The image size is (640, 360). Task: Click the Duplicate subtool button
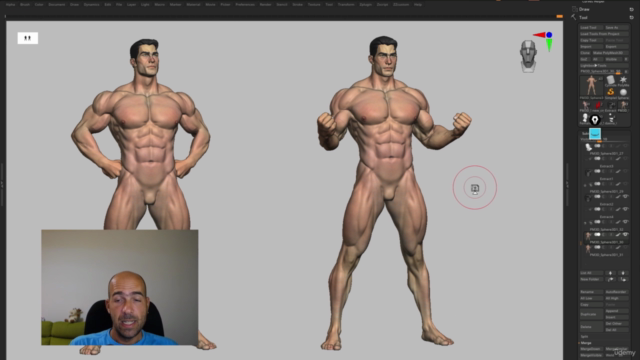click(591, 314)
